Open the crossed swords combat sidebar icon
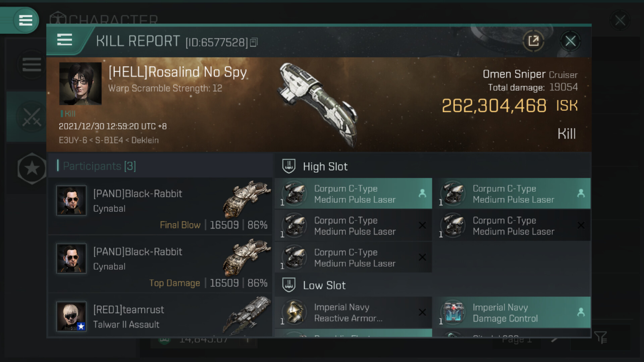 click(x=32, y=117)
